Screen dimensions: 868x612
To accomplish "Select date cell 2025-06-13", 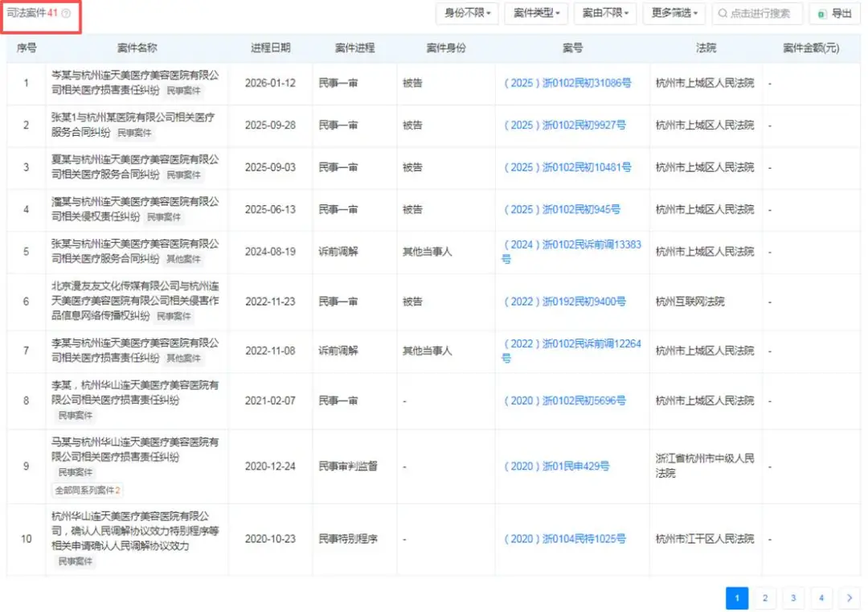I will pos(270,209).
